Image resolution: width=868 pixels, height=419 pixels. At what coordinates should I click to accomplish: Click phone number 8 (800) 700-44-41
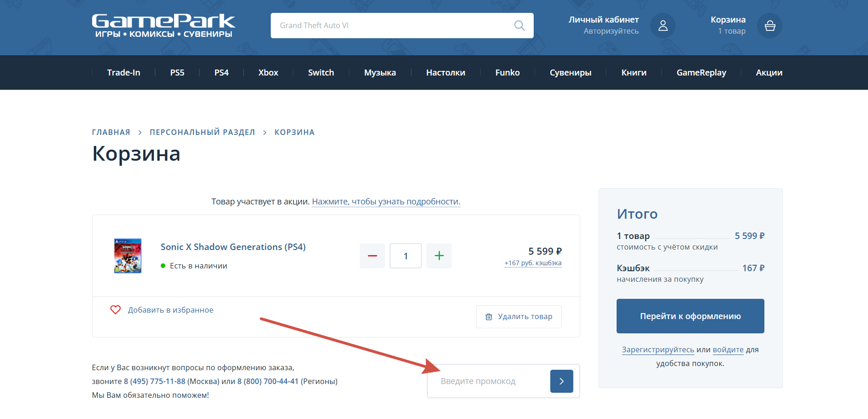[x=268, y=381]
